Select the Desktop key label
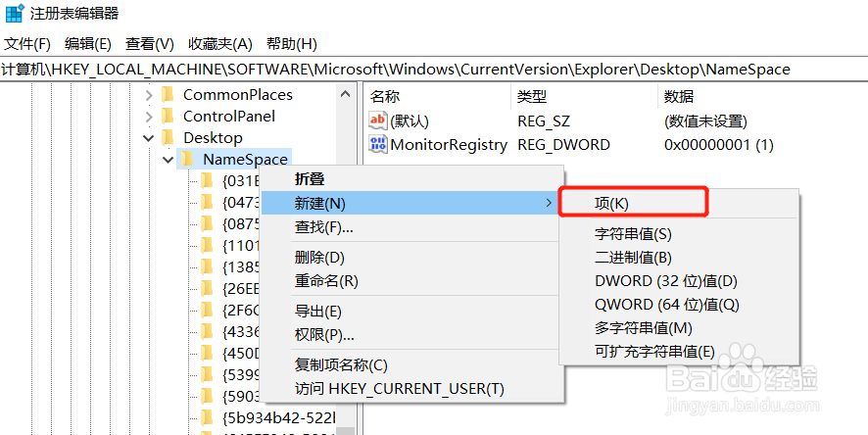 214,137
